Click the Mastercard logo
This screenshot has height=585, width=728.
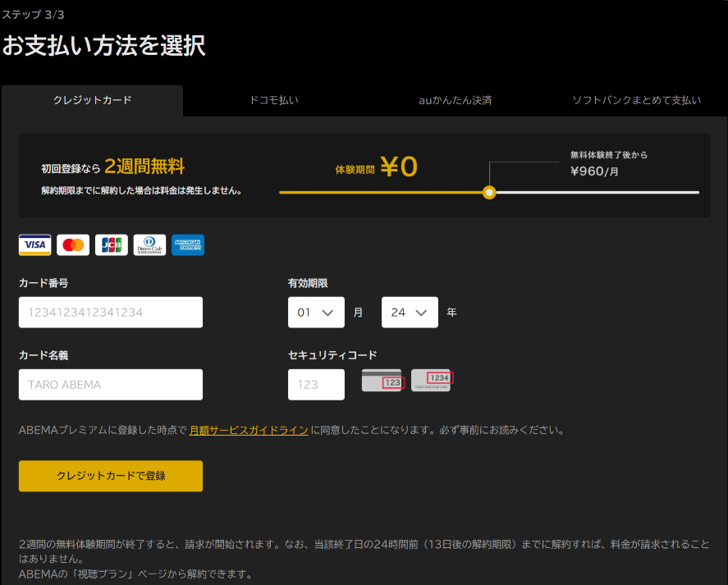tap(73, 245)
